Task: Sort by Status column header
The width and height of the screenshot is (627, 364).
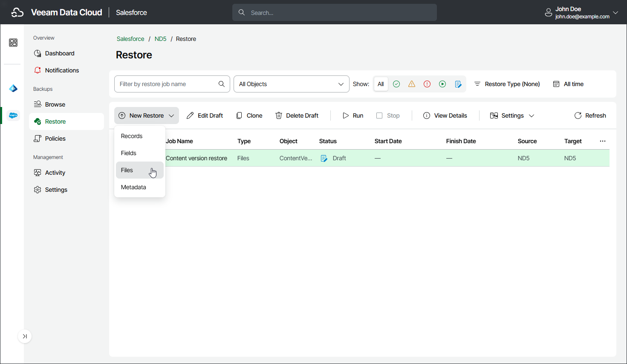Action: (328, 141)
